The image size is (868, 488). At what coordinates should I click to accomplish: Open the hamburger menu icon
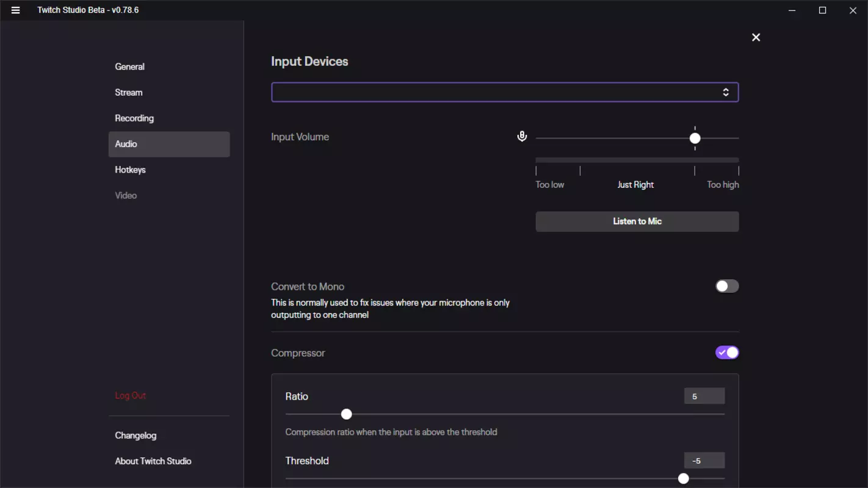click(x=16, y=10)
